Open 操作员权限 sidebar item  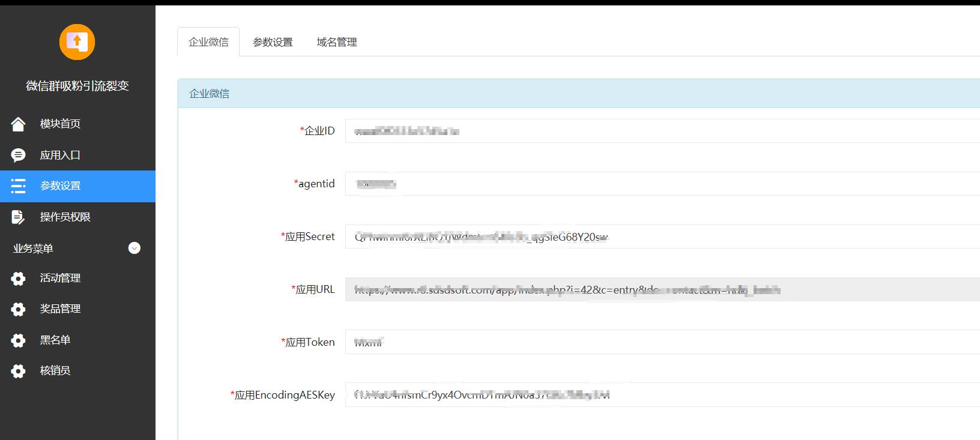coord(77,217)
